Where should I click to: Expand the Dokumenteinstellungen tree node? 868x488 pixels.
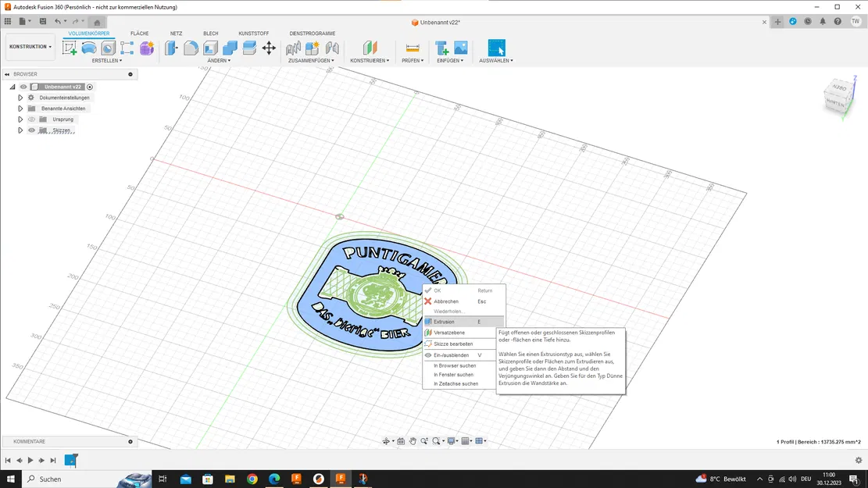[20, 98]
